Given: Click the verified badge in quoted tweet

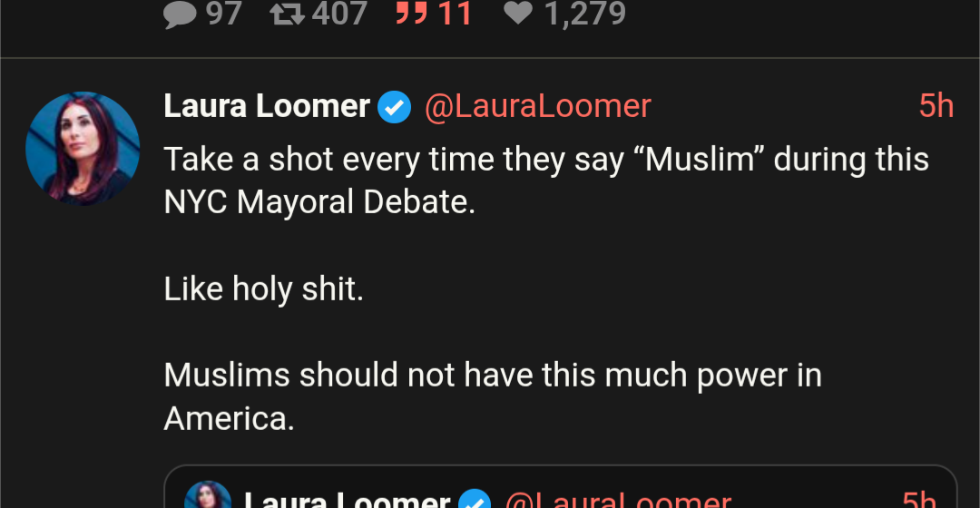Looking at the screenshot, I should pos(475,499).
